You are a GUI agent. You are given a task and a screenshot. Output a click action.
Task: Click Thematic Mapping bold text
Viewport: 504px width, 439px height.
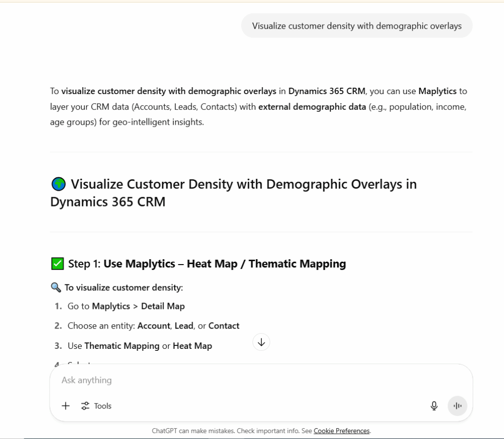point(122,346)
